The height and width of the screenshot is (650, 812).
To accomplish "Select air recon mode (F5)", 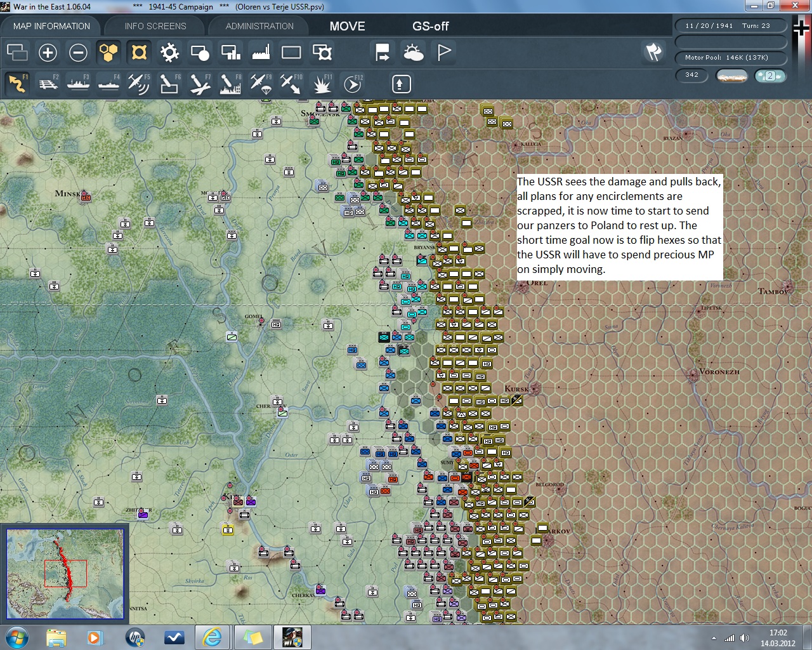I will [138, 84].
